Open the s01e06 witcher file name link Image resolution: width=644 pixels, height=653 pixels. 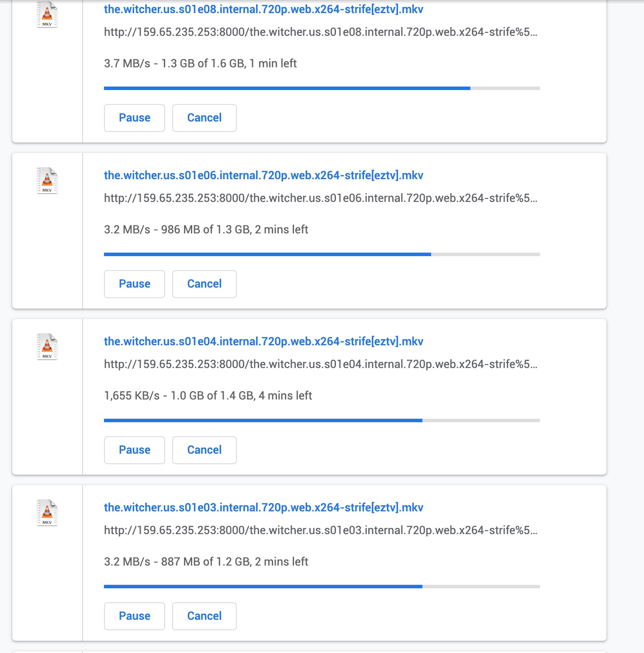click(263, 175)
